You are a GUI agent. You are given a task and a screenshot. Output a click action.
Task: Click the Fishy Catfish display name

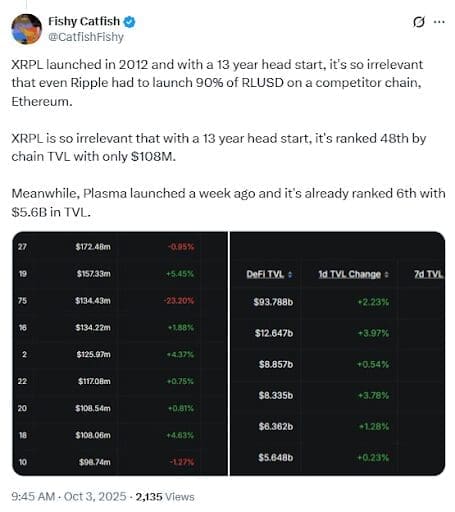[x=84, y=22]
